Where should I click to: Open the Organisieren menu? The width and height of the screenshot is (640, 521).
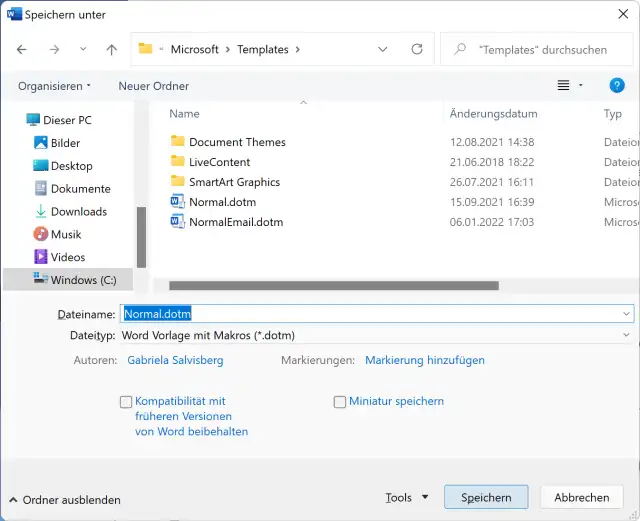[x=54, y=86]
